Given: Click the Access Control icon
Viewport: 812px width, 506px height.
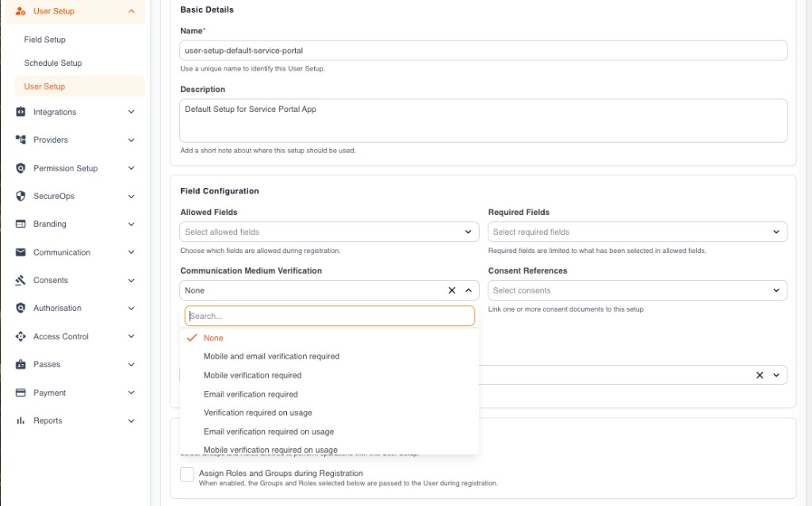Looking at the screenshot, I should click(x=20, y=336).
